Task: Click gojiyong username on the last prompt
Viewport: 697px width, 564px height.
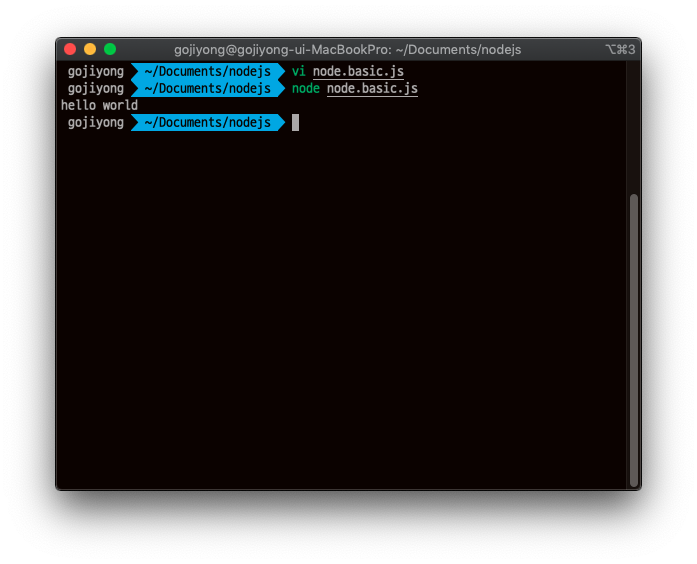Action: 96,122
